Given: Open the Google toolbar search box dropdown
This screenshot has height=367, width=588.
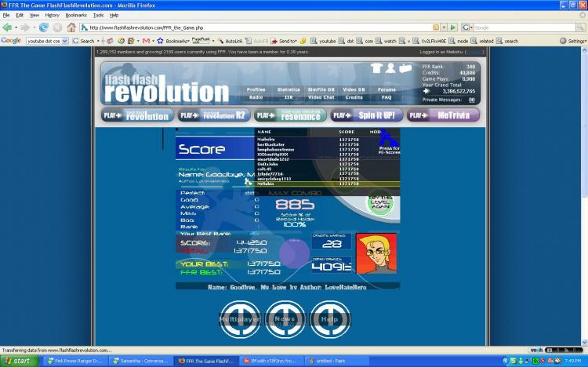Looking at the screenshot, I should tap(65, 41).
